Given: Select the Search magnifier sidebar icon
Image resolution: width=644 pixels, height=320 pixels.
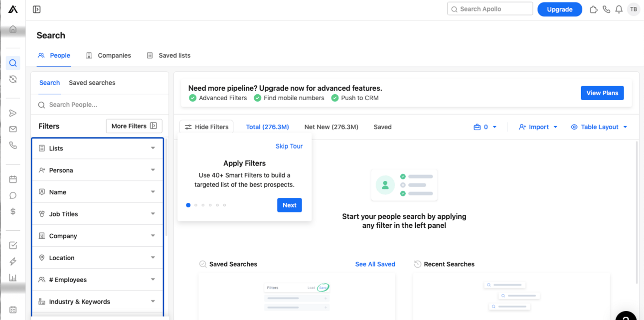Looking at the screenshot, I should coord(13,63).
